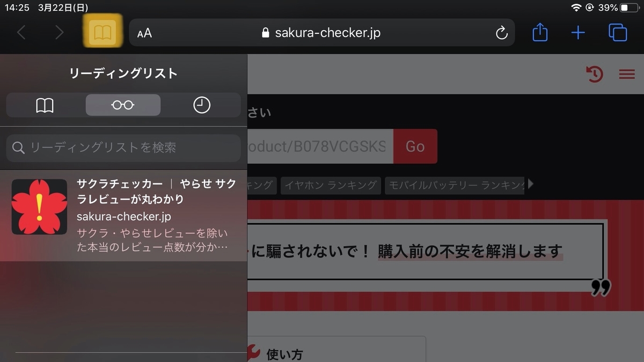
Task: Open sakura-checker's search history clock icon
Action: (594, 75)
